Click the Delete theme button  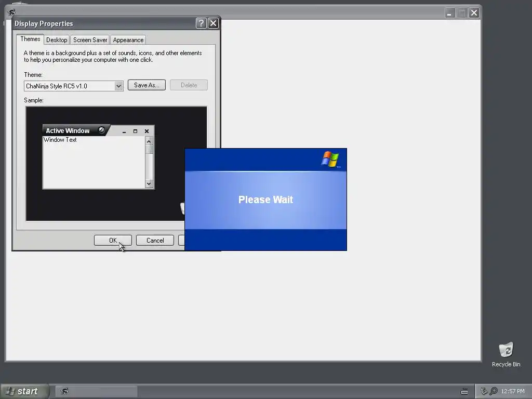click(x=189, y=85)
